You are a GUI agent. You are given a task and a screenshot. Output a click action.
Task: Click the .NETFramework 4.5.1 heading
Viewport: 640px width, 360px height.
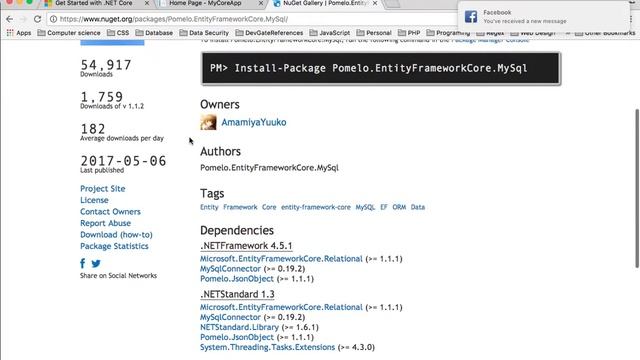coord(246,246)
